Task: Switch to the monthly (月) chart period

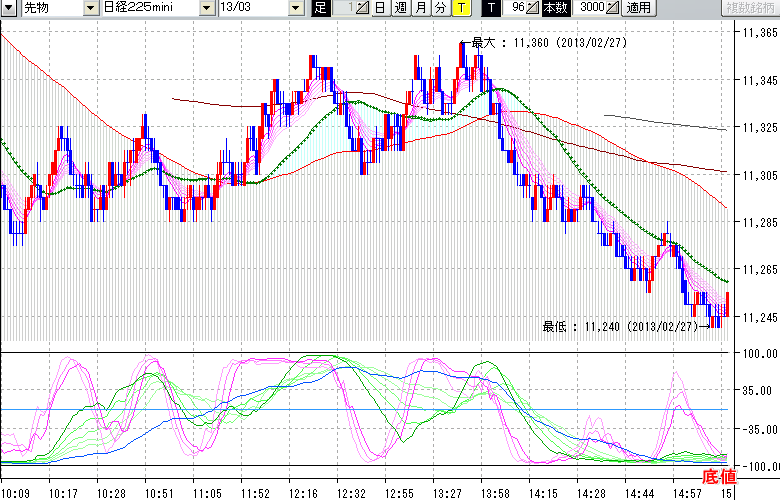Action: coord(420,8)
